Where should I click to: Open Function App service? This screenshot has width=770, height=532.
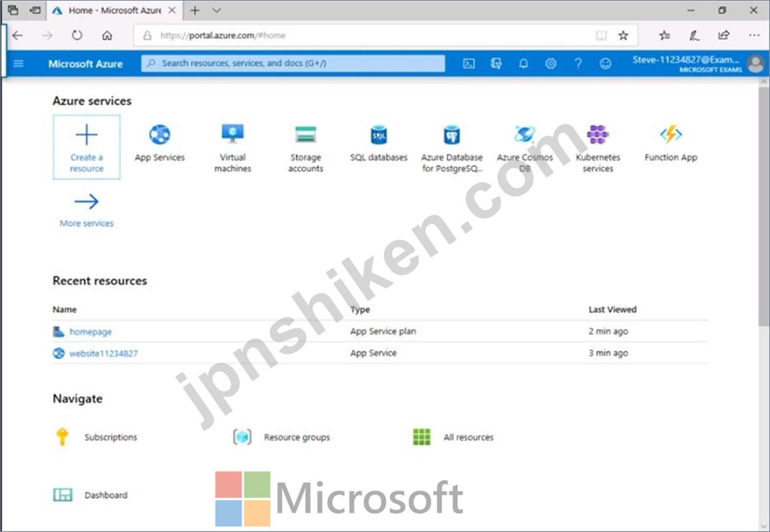point(671,143)
